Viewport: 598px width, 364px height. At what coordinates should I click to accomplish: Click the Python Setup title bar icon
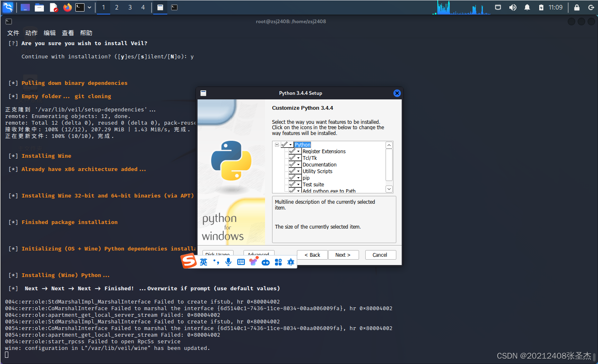pos(203,93)
